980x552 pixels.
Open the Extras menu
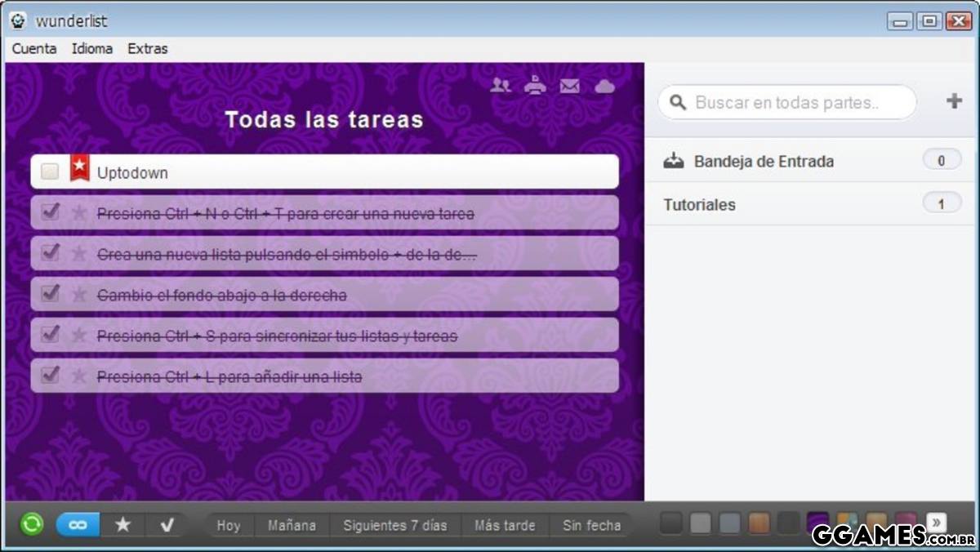click(148, 49)
